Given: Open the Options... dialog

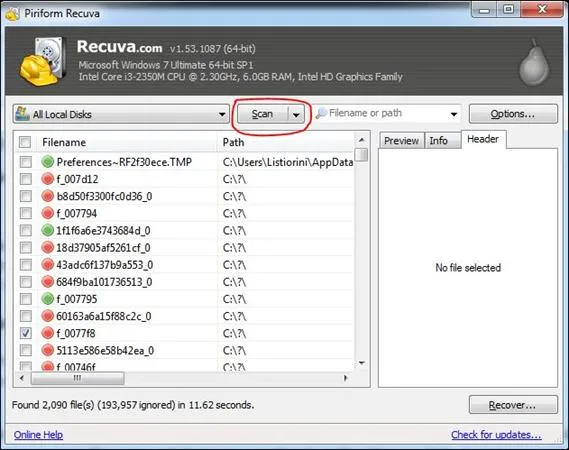Looking at the screenshot, I should pyautogui.click(x=513, y=114).
